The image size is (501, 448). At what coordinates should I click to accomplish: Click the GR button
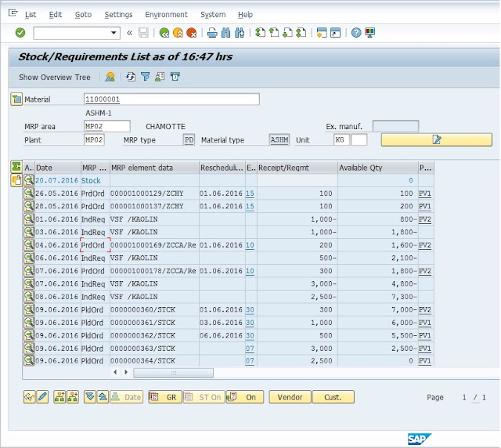pyautogui.click(x=165, y=397)
